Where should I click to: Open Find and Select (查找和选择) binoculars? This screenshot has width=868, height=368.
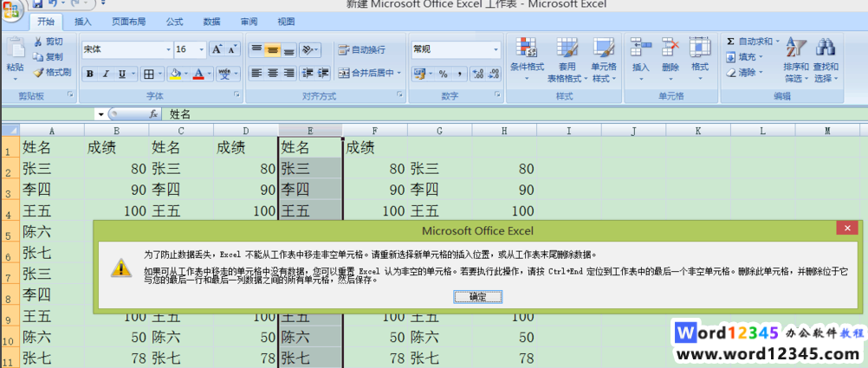pos(826,60)
